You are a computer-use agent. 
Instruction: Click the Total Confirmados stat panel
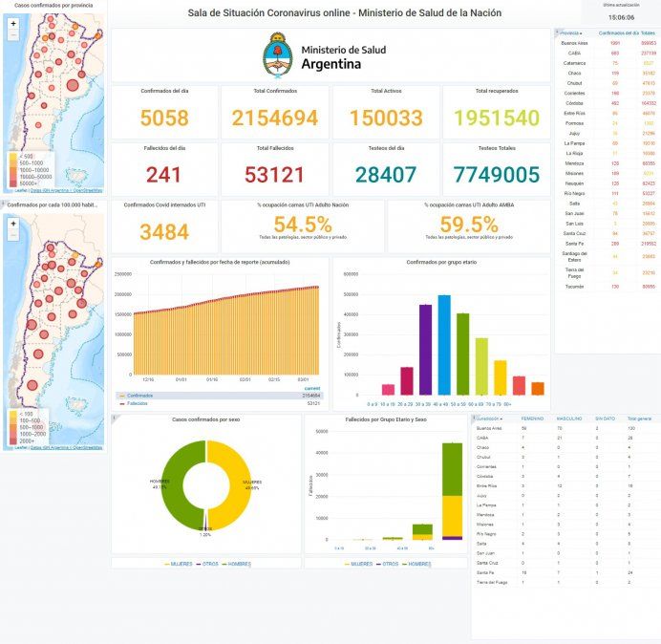tap(274, 111)
